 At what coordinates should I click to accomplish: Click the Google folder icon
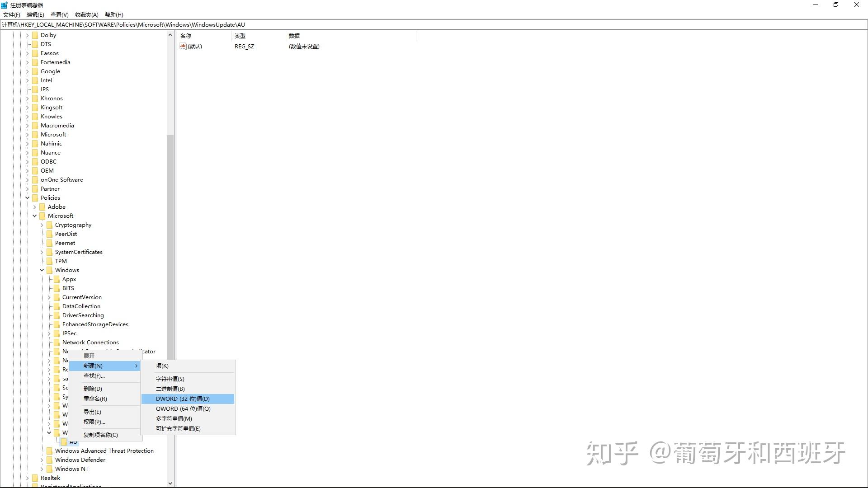(x=35, y=71)
